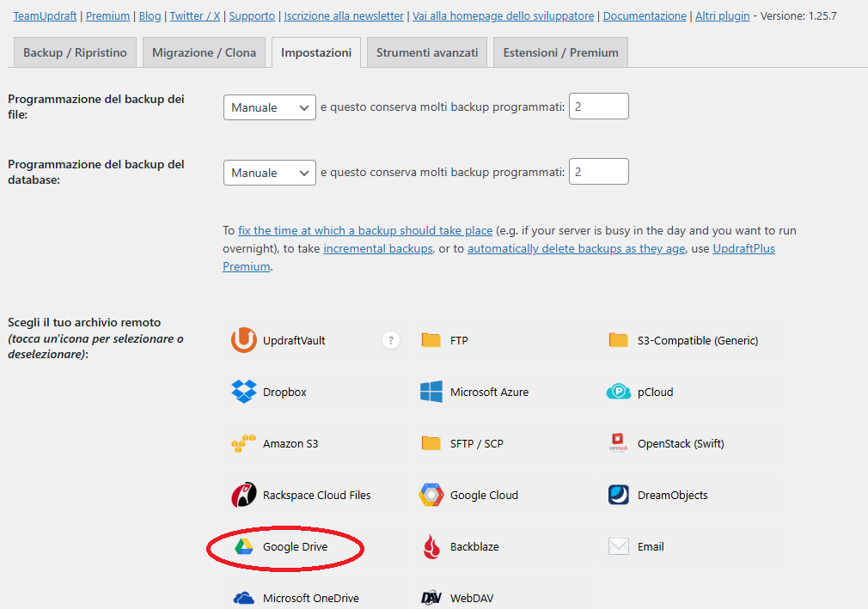This screenshot has height=609, width=868.
Task: Go to the Strumenti avanzati tab
Action: click(x=427, y=52)
